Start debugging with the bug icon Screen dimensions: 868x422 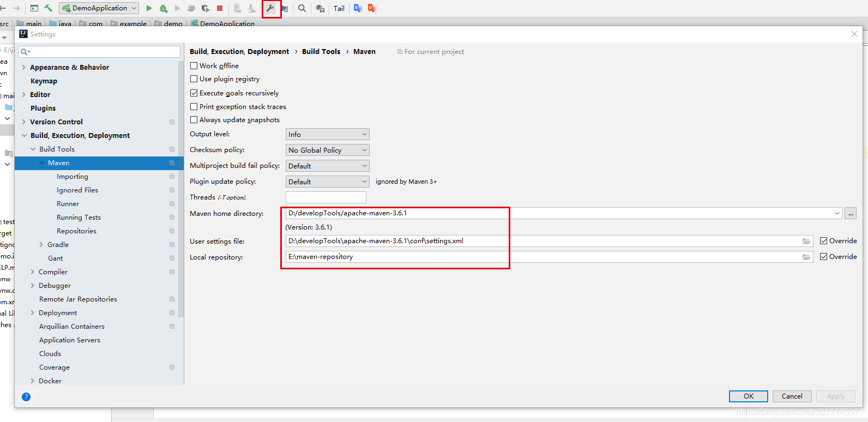pyautogui.click(x=163, y=8)
